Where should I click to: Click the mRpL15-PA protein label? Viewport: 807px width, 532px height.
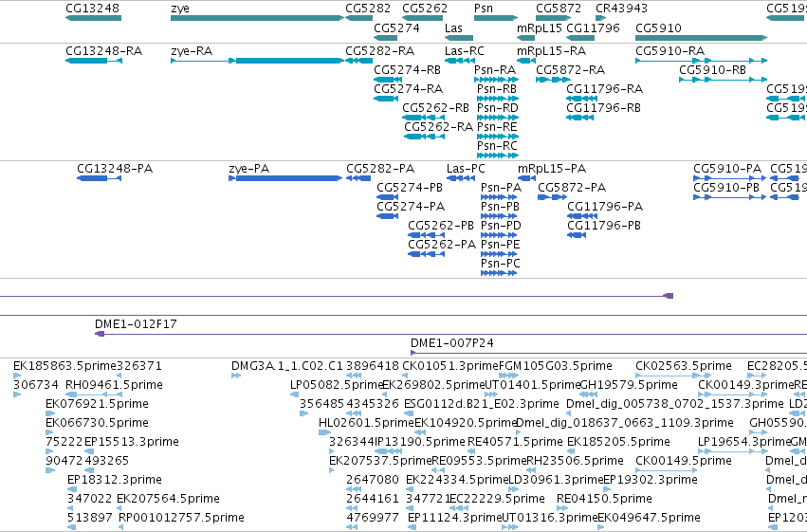pos(552,169)
